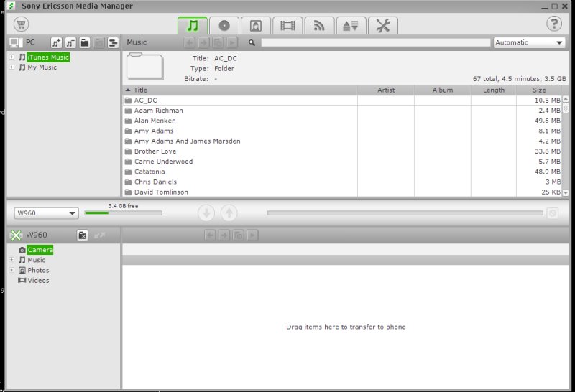Sort by Length column header
This screenshot has height=392, width=575.
pyautogui.click(x=494, y=90)
